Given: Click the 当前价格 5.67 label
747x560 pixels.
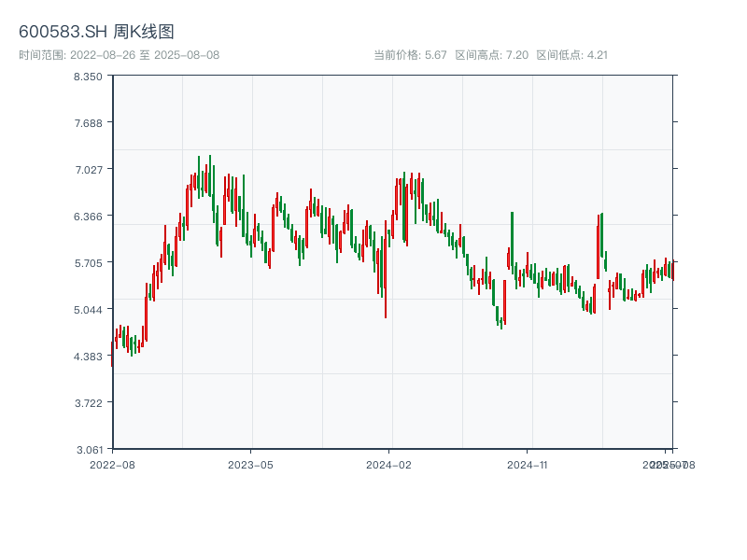Looking at the screenshot, I should (x=410, y=55).
